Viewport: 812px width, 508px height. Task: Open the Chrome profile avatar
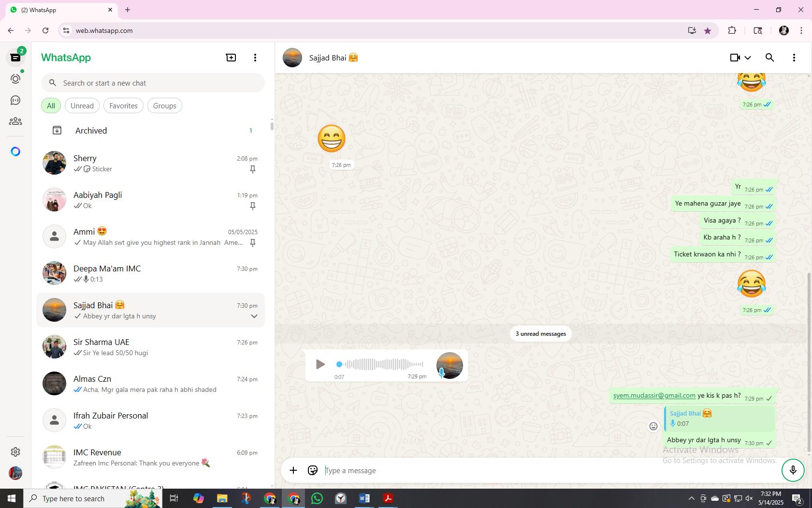(784, 30)
